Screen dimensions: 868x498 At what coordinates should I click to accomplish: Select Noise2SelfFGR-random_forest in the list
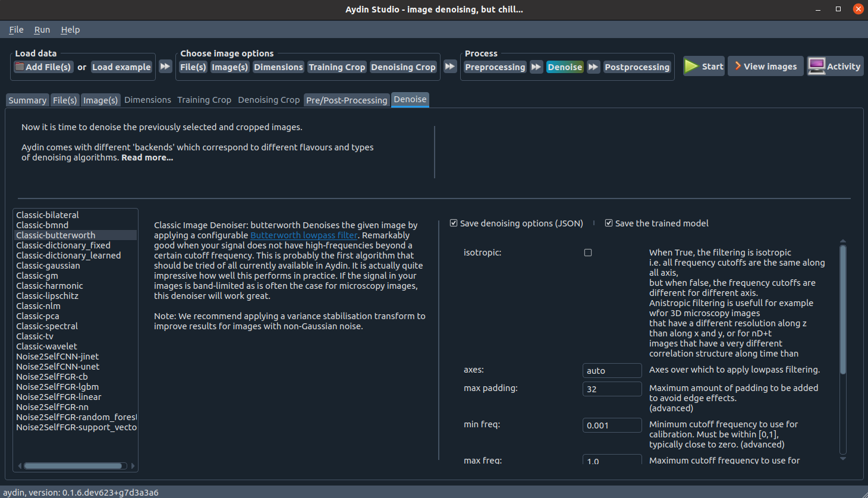coord(76,417)
